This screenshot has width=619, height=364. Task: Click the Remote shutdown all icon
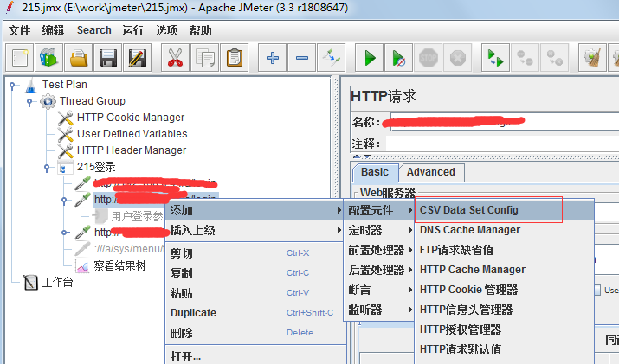555,59
